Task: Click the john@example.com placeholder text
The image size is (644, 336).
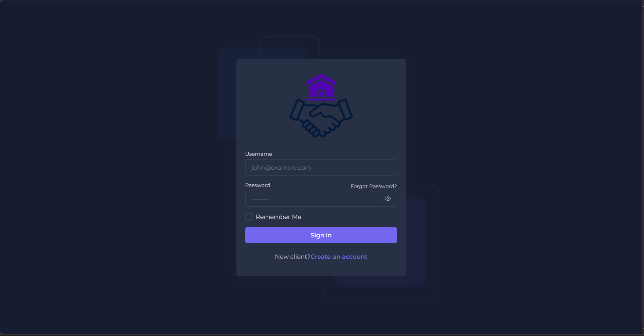Action: click(281, 168)
